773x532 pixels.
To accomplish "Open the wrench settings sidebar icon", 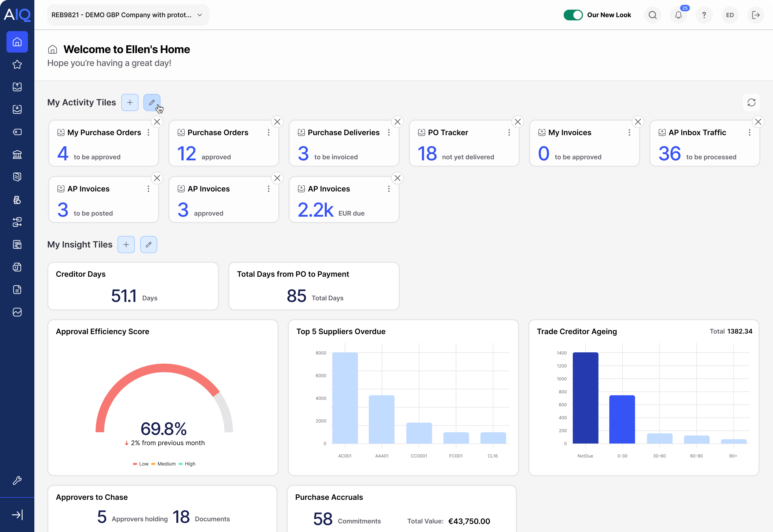I will pyautogui.click(x=17, y=480).
